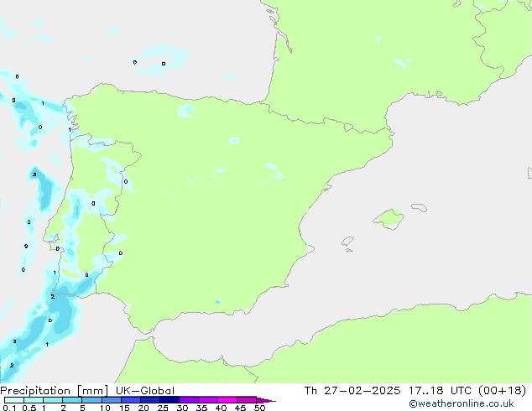Click the arrow-shaped end of the legend bar

(x=266, y=400)
